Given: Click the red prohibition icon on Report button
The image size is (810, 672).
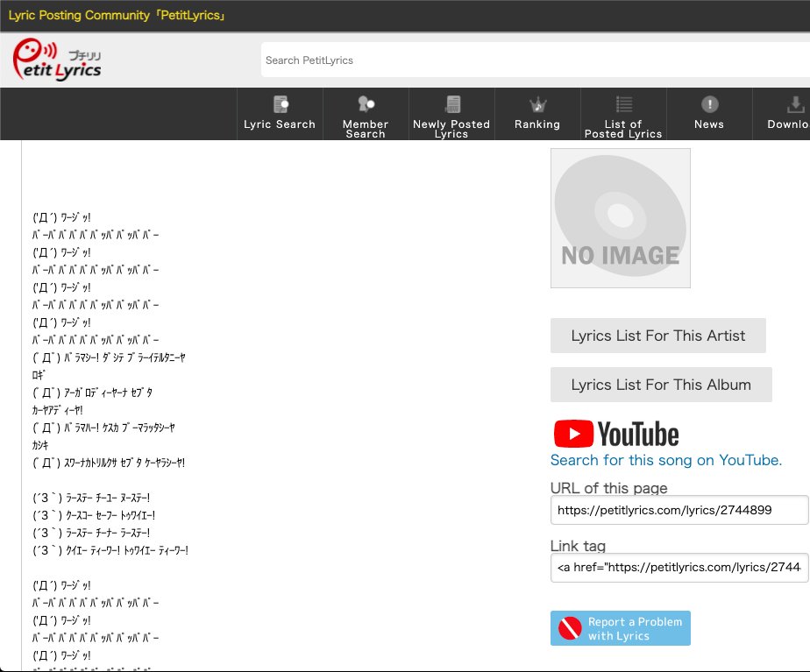Looking at the screenshot, I should pos(570,628).
